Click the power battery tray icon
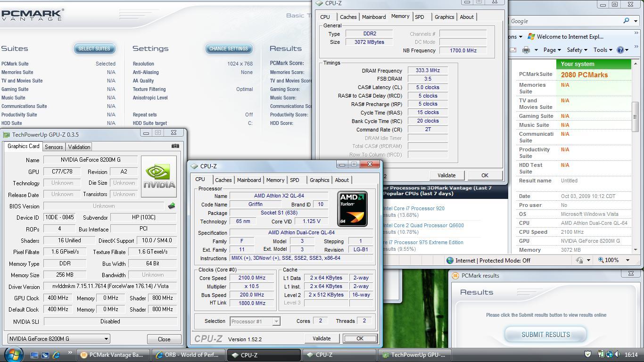644x362 pixels. tap(601, 354)
